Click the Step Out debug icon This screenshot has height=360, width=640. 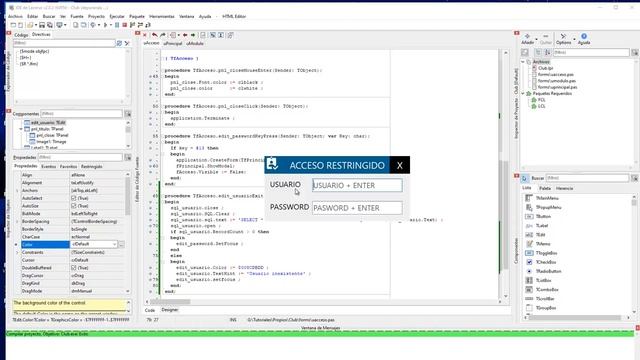tap(147, 25)
